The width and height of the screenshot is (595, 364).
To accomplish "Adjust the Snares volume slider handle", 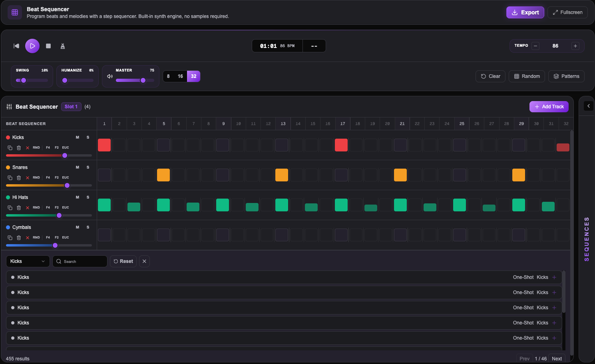I will [67, 185].
